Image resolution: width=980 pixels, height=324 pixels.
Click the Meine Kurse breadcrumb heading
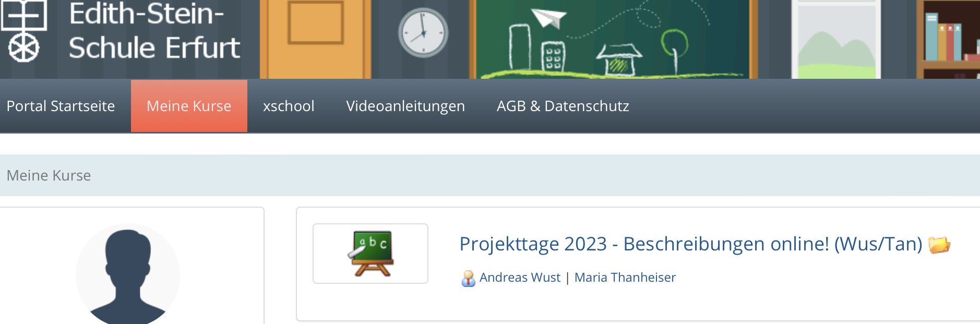coord(49,175)
